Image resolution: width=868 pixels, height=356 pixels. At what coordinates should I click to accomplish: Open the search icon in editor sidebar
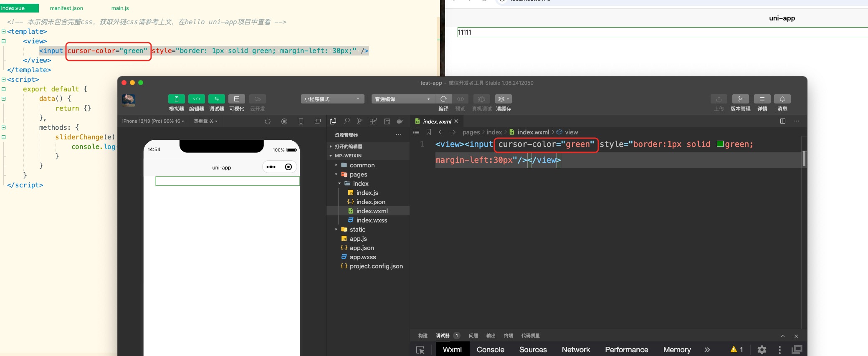347,121
